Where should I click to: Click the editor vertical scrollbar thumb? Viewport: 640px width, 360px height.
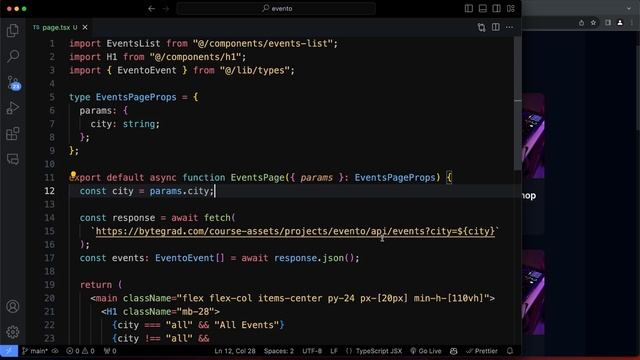tap(518, 103)
